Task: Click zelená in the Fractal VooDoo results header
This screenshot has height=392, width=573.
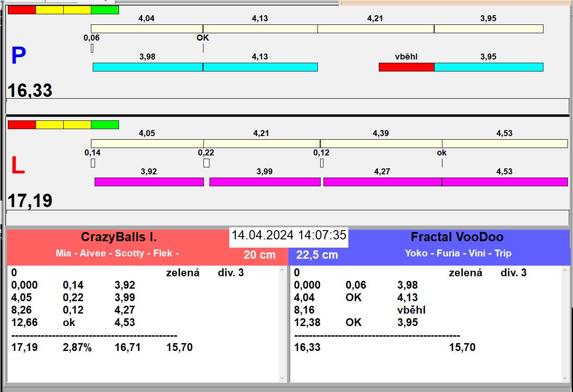Action: point(466,273)
